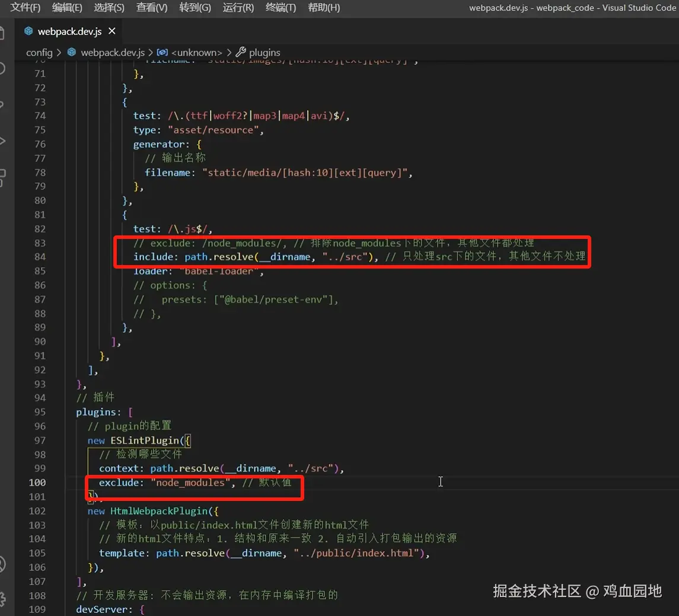Click the // 插件 comment on line 94
The image size is (679, 616).
click(x=95, y=397)
